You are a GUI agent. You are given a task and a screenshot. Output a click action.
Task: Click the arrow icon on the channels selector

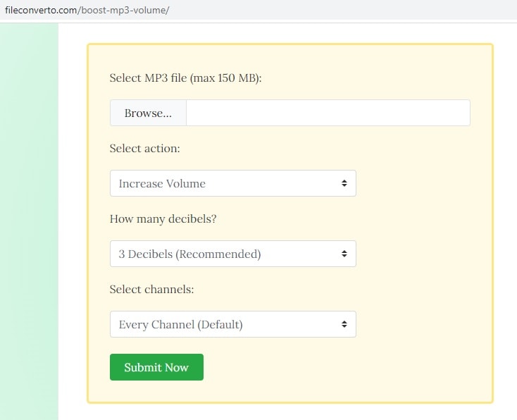tap(344, 324)
